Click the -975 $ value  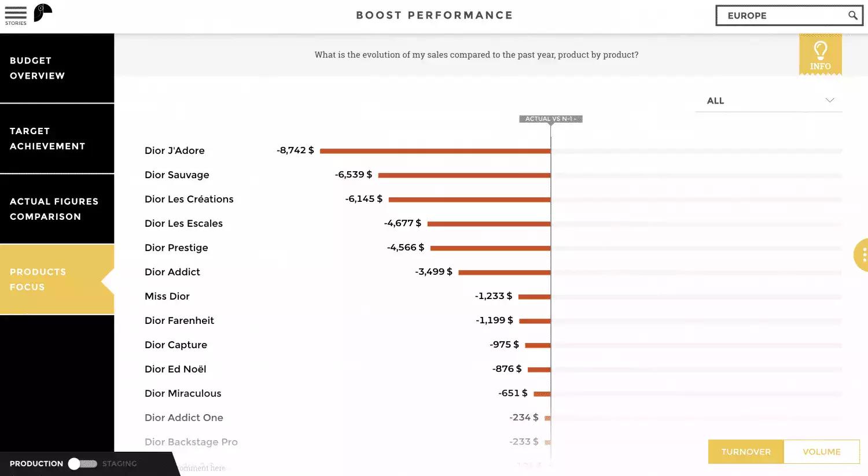pos(505,345)
